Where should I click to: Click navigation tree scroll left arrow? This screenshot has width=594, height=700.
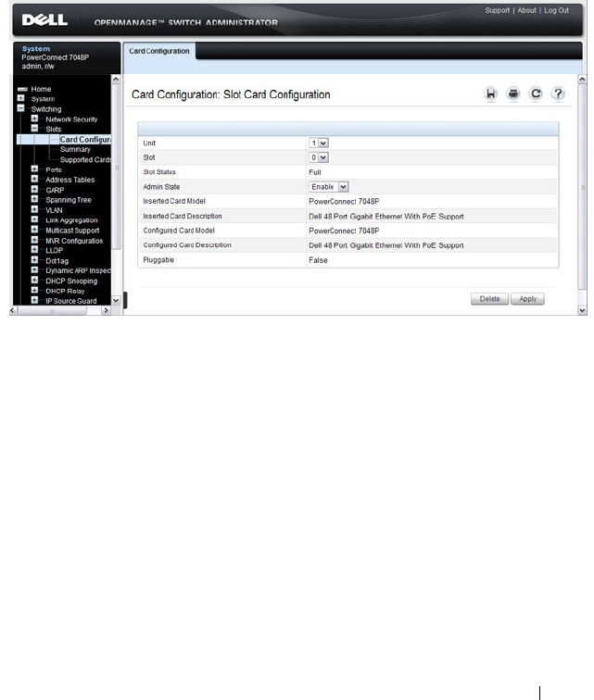point(13,310)
